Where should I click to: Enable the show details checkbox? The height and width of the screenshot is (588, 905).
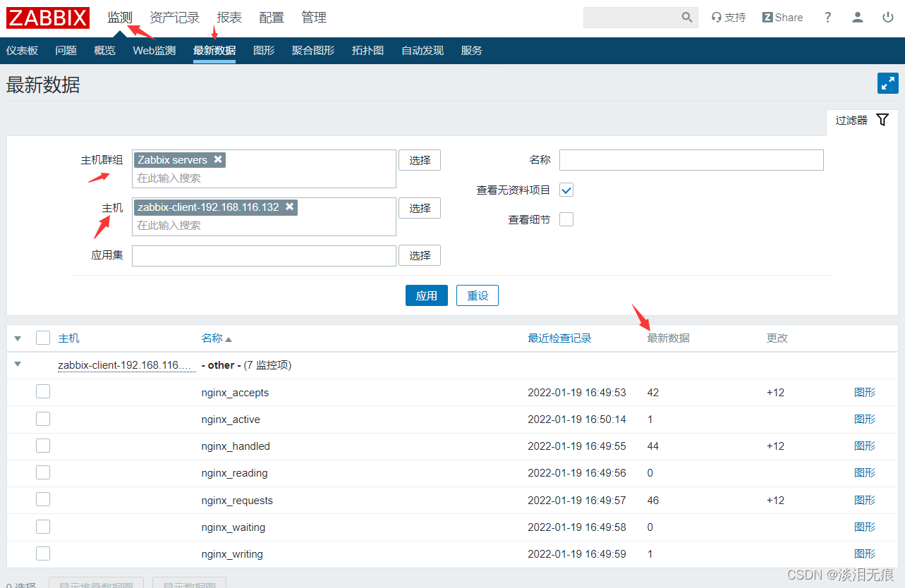pyautogui.click(x=566, y=219)
